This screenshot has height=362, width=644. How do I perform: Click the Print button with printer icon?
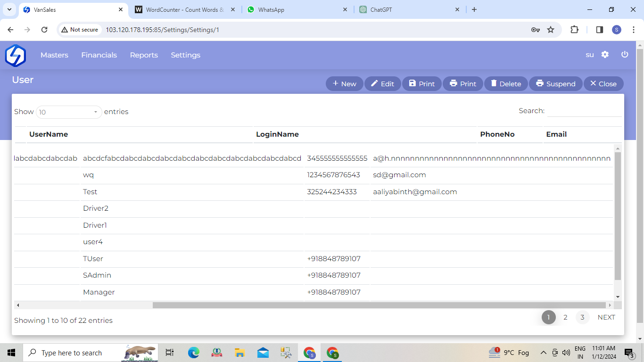[462, 84]
